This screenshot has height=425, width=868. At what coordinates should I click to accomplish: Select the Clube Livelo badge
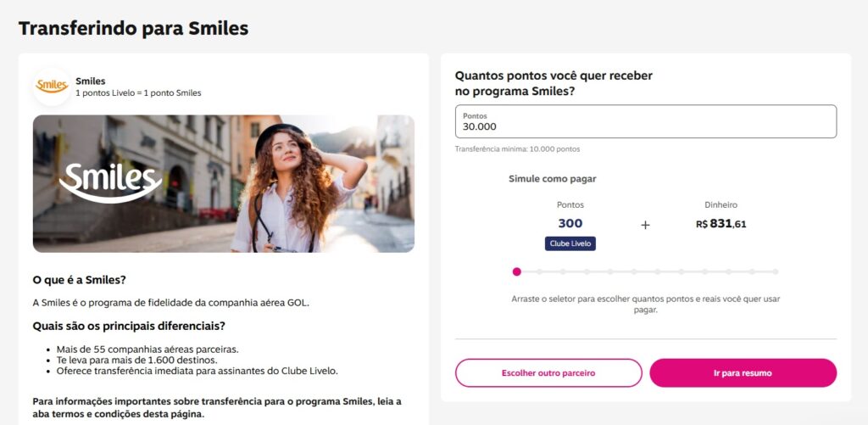(570, 243)
